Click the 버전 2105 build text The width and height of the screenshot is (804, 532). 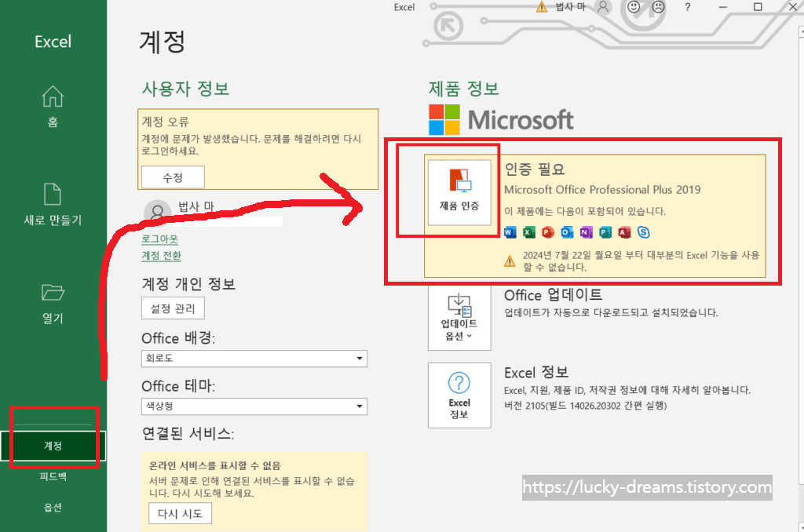click(x=586, y=406)
